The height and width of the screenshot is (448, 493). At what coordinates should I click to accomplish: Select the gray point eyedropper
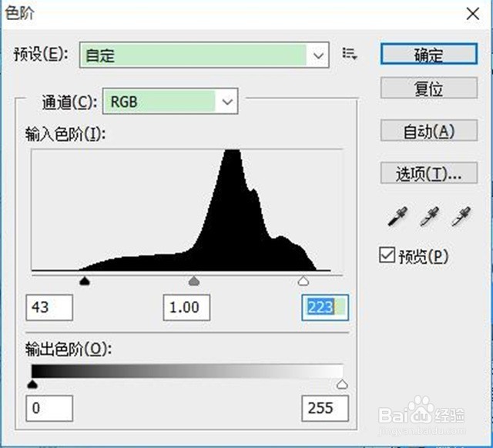429,216
